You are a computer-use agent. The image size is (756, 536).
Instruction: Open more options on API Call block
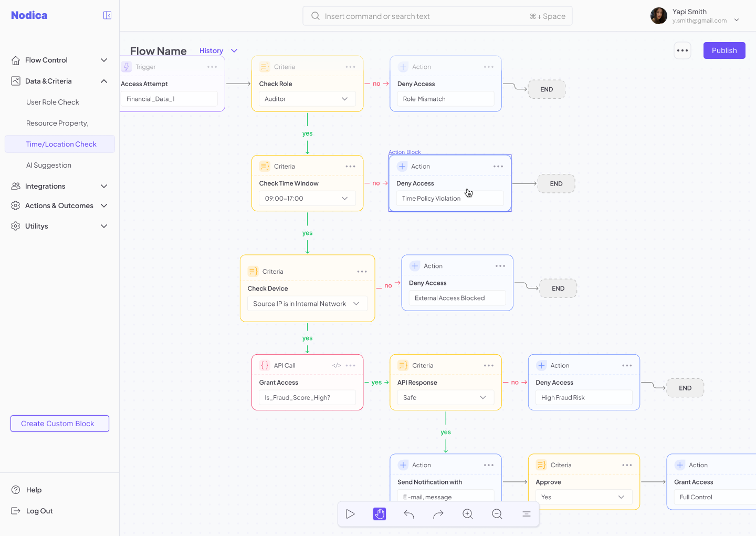(351, 365)
